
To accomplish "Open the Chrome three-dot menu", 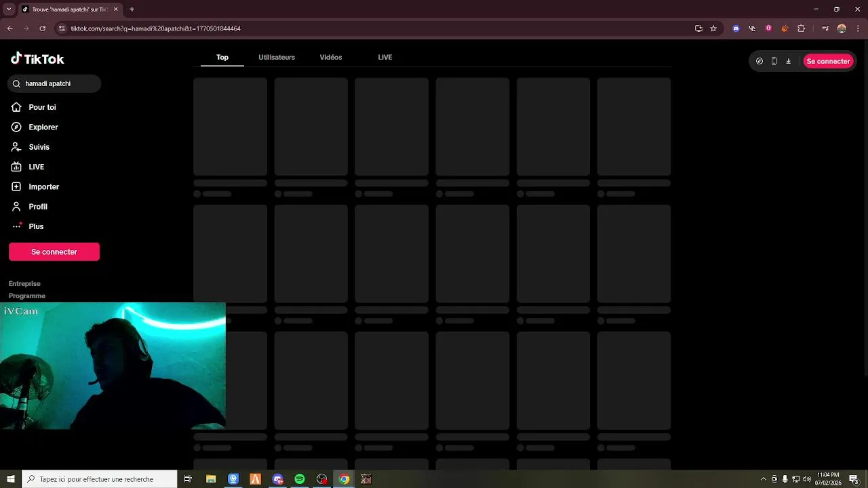I will 858,28.
